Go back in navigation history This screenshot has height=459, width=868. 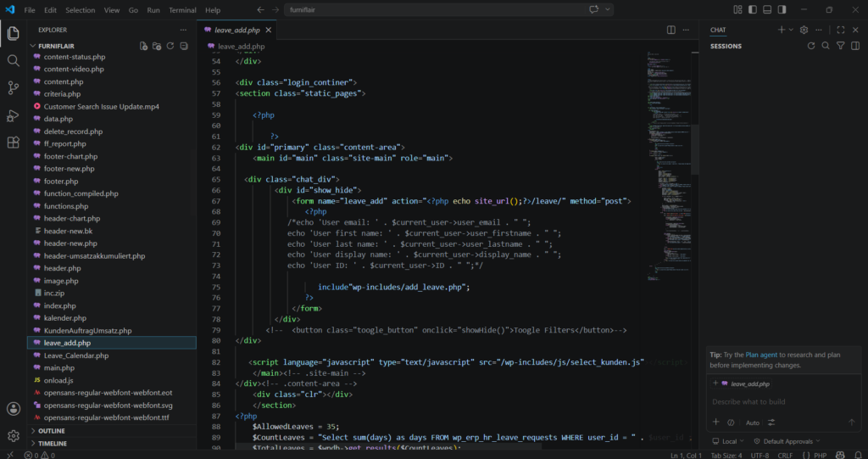(261, 9)
